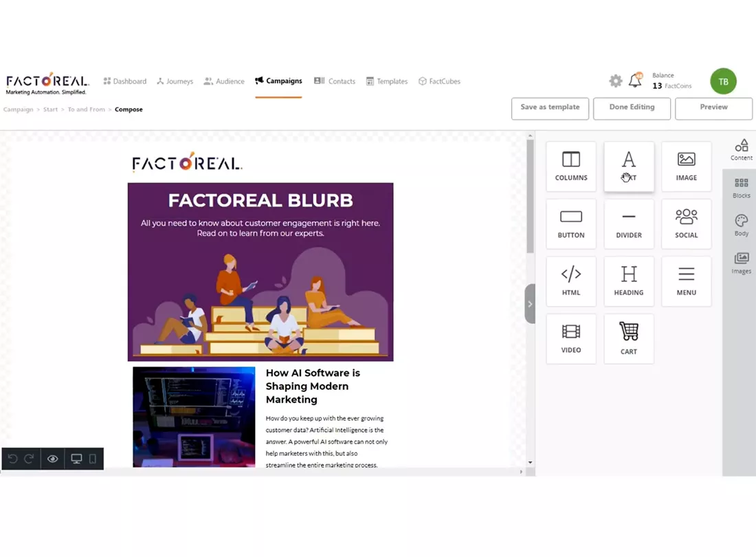The height and width of the screenshot is (557, 756).
Task: Select 'How AI Software is Shaping' heading
Action: pos(313,386)
